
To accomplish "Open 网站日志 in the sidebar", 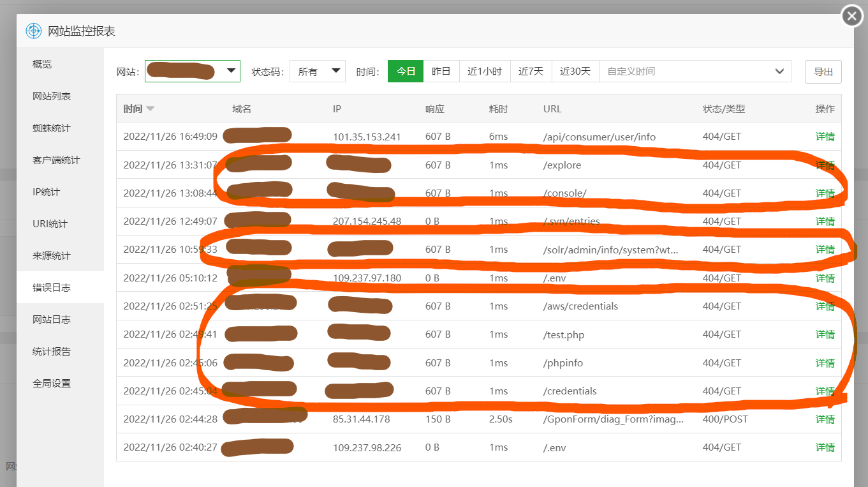I will 60,319.
